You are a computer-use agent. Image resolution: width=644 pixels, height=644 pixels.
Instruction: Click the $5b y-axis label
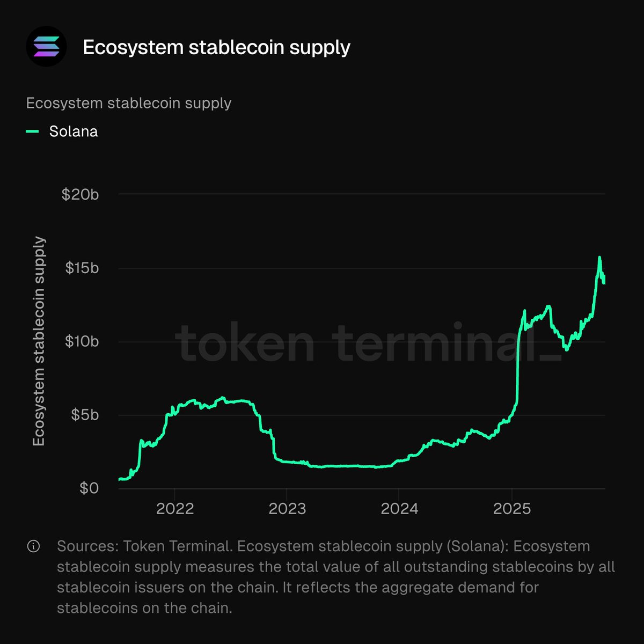(x=85, y=415)
